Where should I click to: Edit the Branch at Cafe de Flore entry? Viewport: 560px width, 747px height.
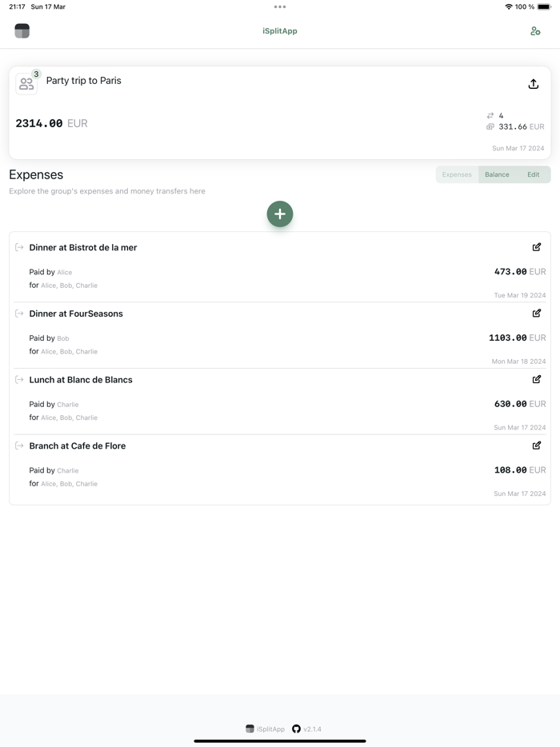pyautogui.click(x=537, y=445)
